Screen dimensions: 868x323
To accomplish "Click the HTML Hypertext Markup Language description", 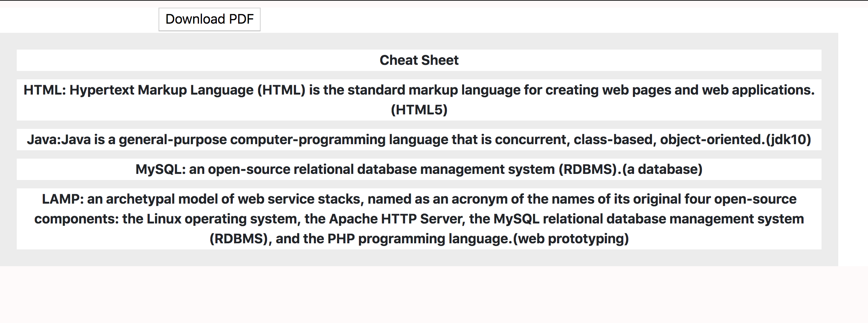I will coord(419,100).
